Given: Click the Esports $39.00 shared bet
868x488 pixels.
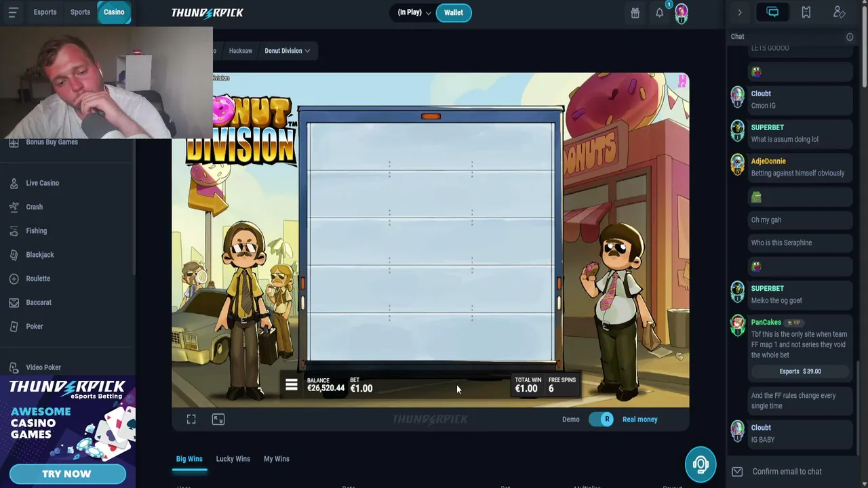Looking at the screenshot, I should 800,371.
